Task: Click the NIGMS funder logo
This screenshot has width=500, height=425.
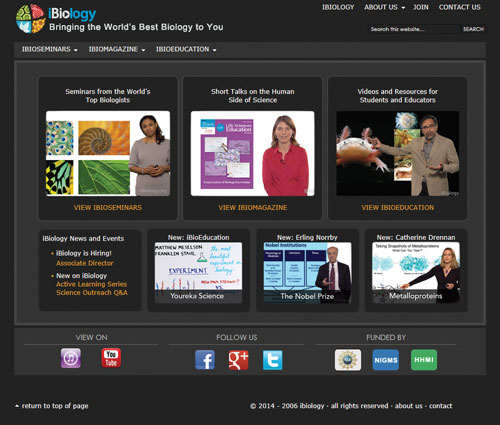Action: point(386,360)
